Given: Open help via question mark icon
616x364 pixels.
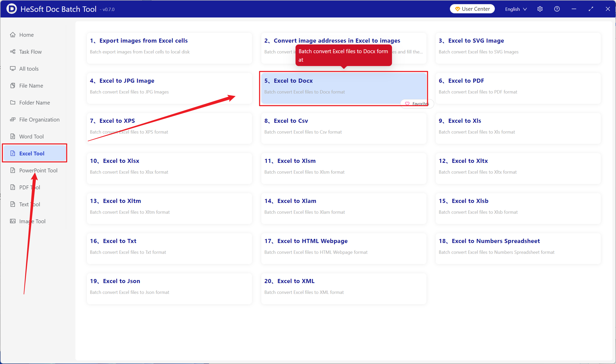Looking at the screenshot, I should click(x=557, y=9).
